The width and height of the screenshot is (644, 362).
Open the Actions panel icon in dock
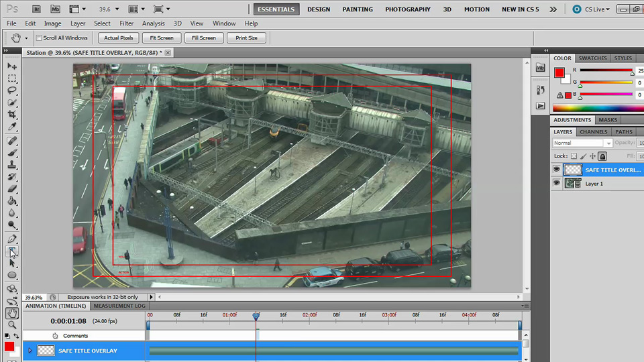(x=540, y=106)
